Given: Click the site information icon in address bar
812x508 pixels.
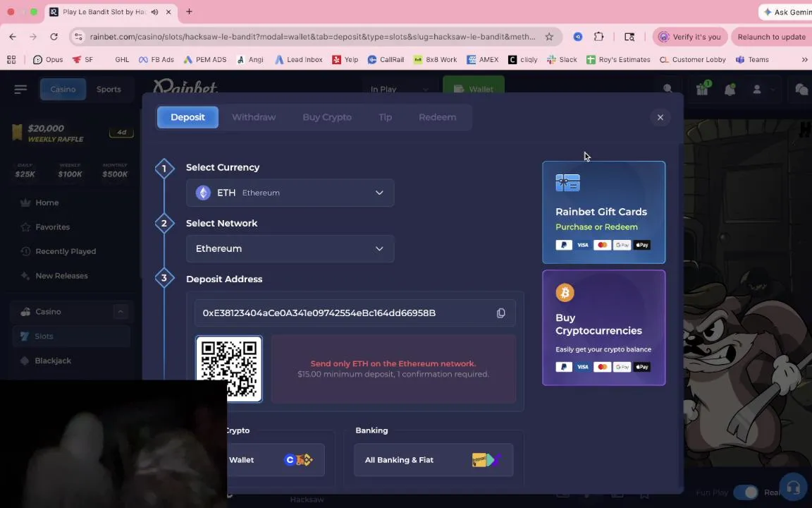Looking at the screenshot, I should [78, 37].
